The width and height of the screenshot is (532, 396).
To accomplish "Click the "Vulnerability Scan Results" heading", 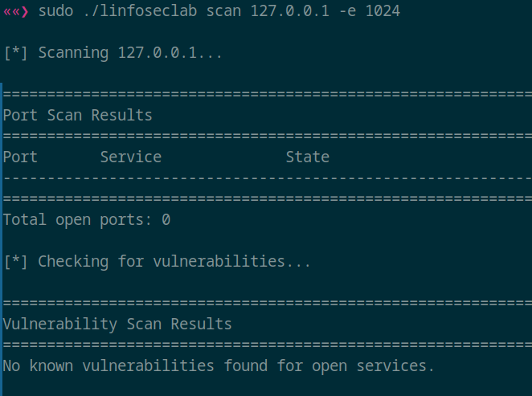I will tap(117, 325).
